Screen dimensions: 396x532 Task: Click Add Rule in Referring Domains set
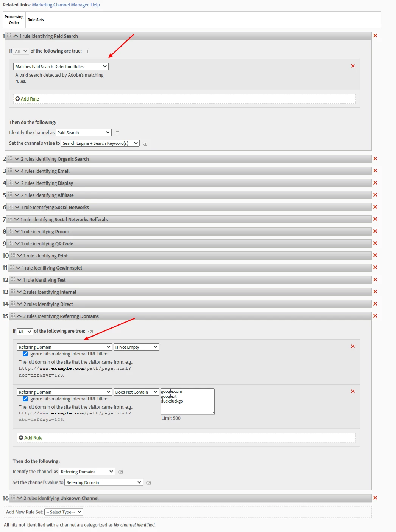tap(33, 438)
